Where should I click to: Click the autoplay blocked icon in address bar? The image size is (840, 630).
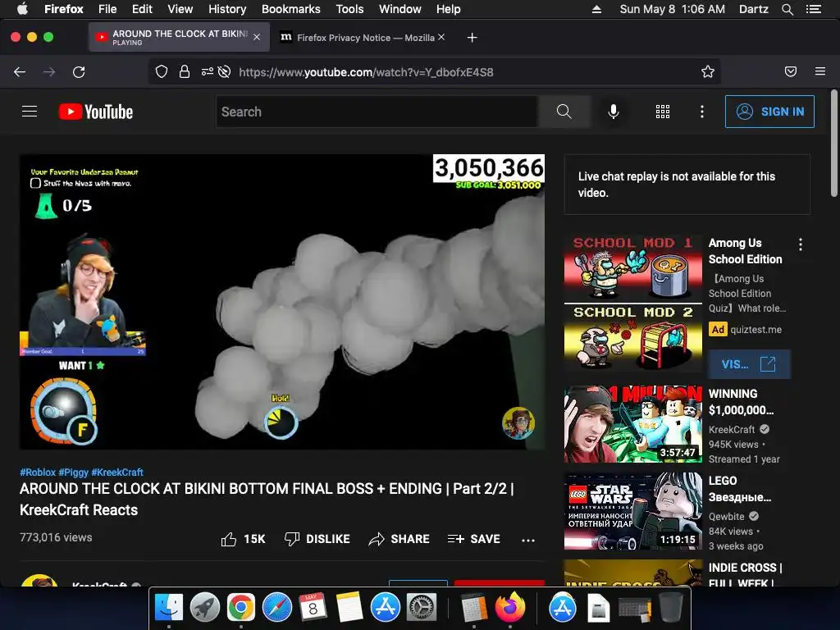225,72
